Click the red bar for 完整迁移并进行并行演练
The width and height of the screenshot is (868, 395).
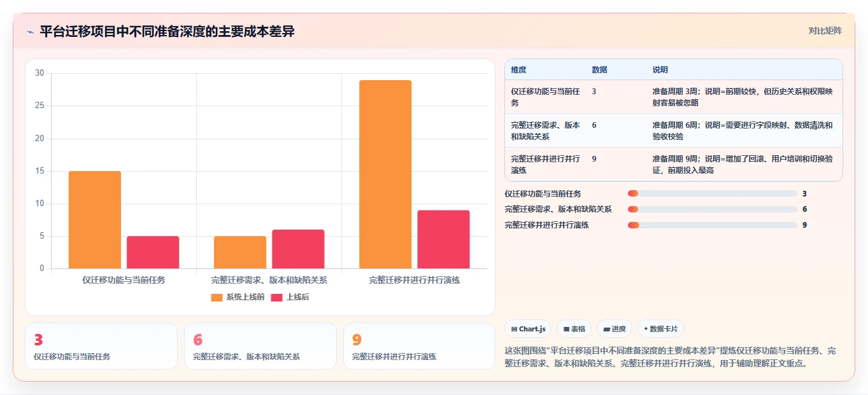(x=443, y=239)
